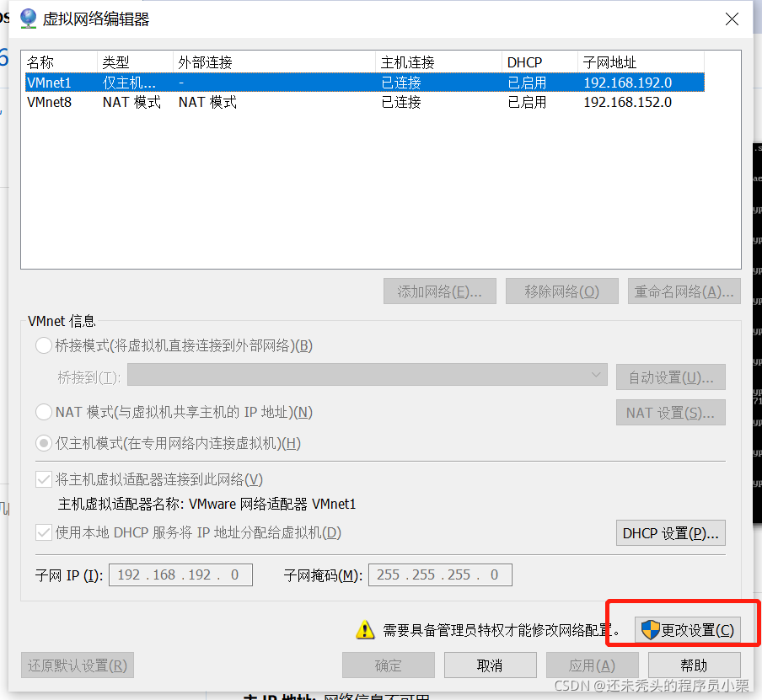The image size is (762, 700).
Task: Click the 添加网络(E)... button
Action: pyautogui.click(x=440, y=291)
